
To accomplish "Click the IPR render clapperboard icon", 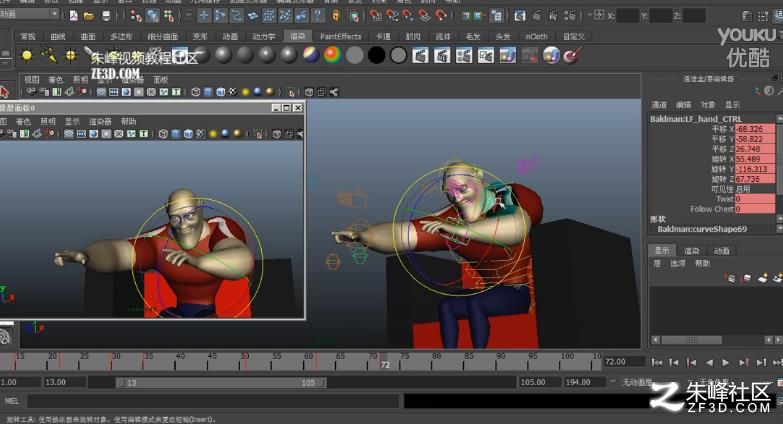I will pyautogui.click(x=442, y=55).
